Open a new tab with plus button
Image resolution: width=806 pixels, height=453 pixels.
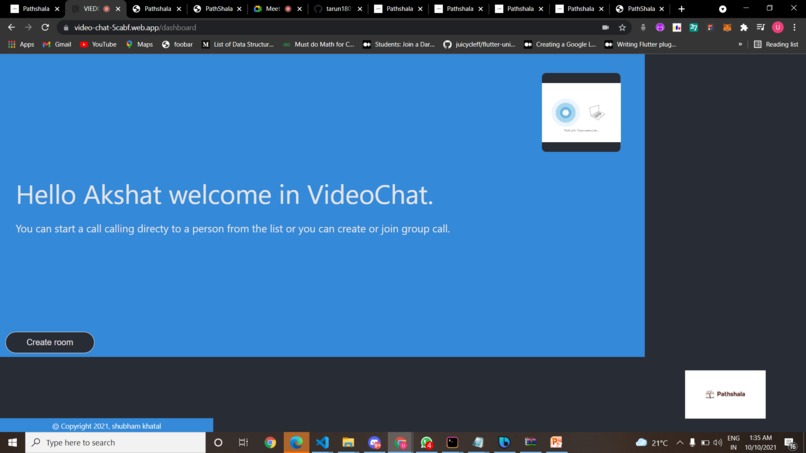pyautogui.click(x=682, y=9)
